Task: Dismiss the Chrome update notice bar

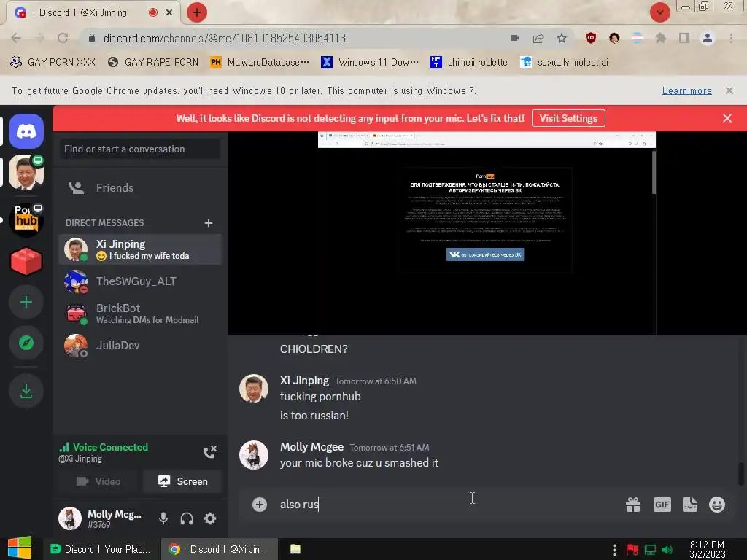Action: coord(729,90)
